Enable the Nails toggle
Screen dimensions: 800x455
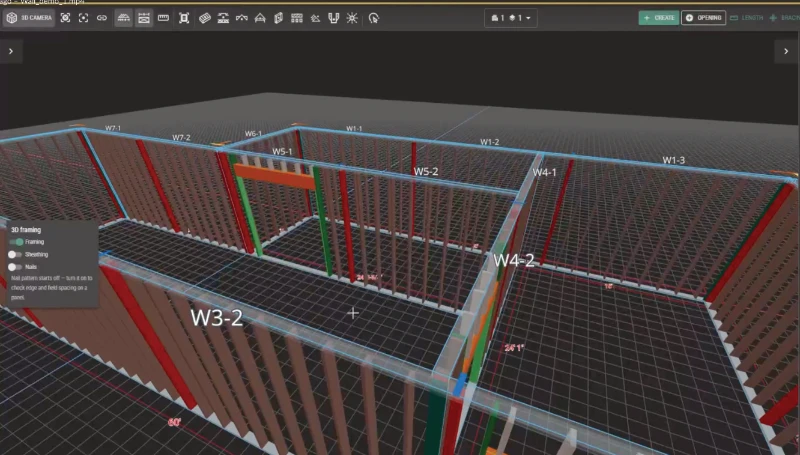pyautogui.click(x=15, y=266)
